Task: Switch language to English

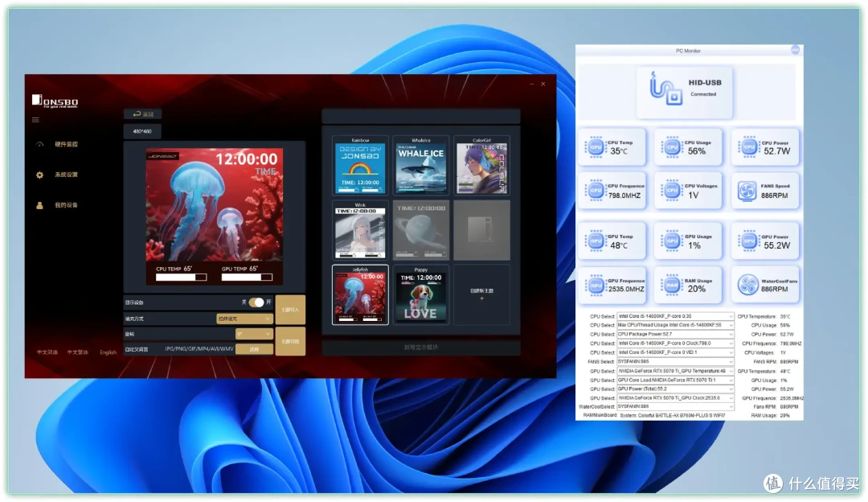Action: click(x=108, y=352)
